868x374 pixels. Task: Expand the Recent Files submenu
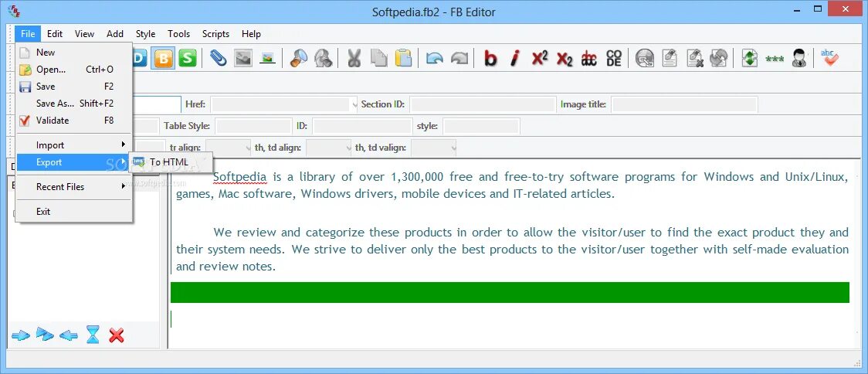click(x=73, y=187)
